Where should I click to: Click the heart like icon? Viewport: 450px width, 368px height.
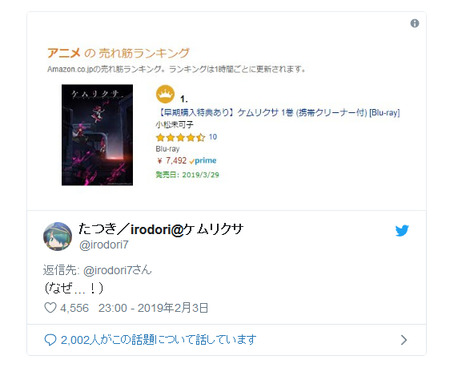click(x=50, y=307)
